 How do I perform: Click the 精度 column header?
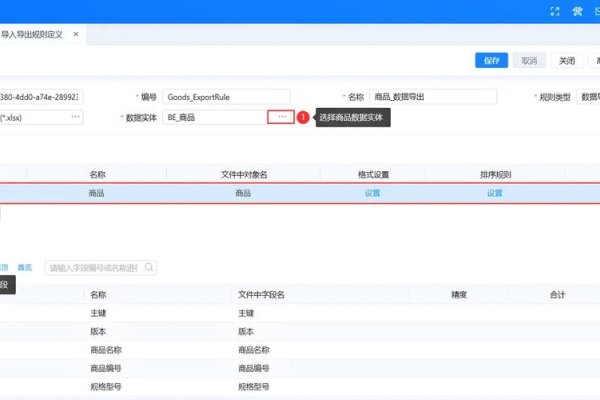458,294
